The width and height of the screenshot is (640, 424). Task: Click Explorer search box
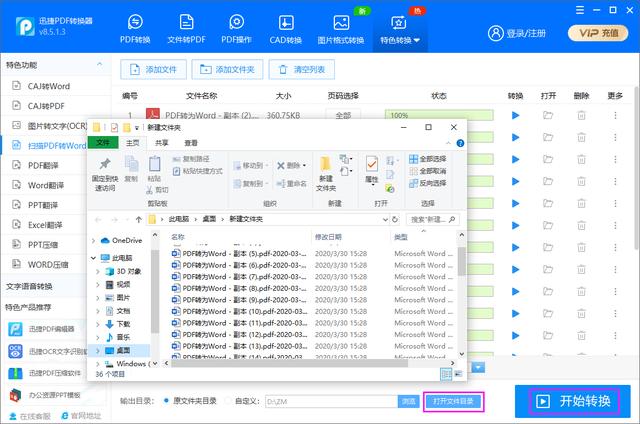coord(433,220)
